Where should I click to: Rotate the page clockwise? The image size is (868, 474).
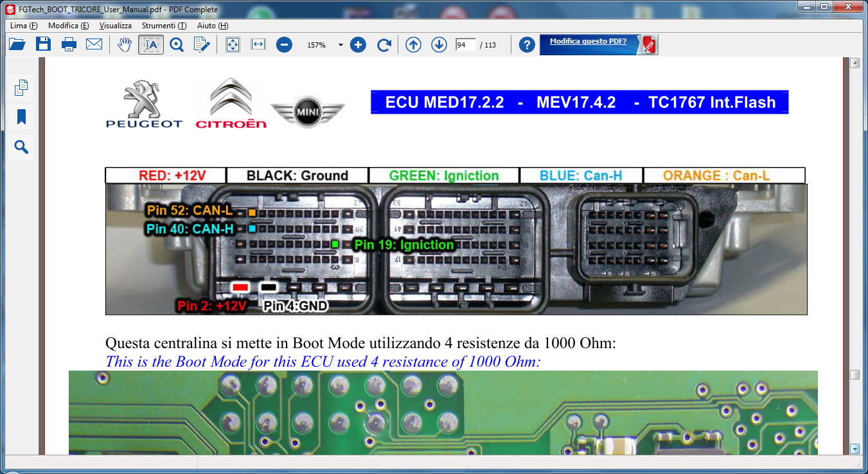(384, 45)
